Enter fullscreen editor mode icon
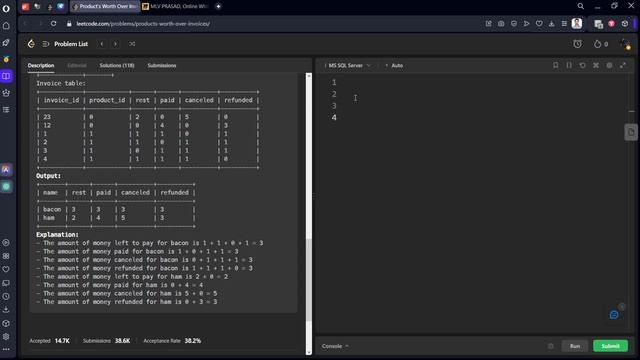This screenshot has width=640, height=360. click(x=623, y=65)
